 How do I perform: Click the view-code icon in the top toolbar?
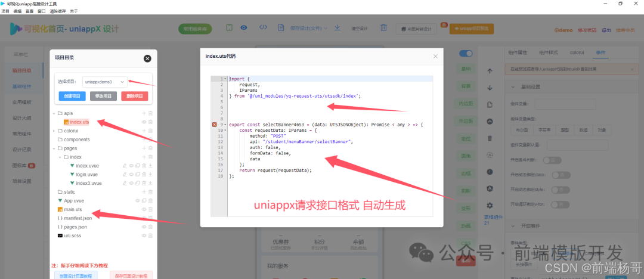tap(264, 27)
